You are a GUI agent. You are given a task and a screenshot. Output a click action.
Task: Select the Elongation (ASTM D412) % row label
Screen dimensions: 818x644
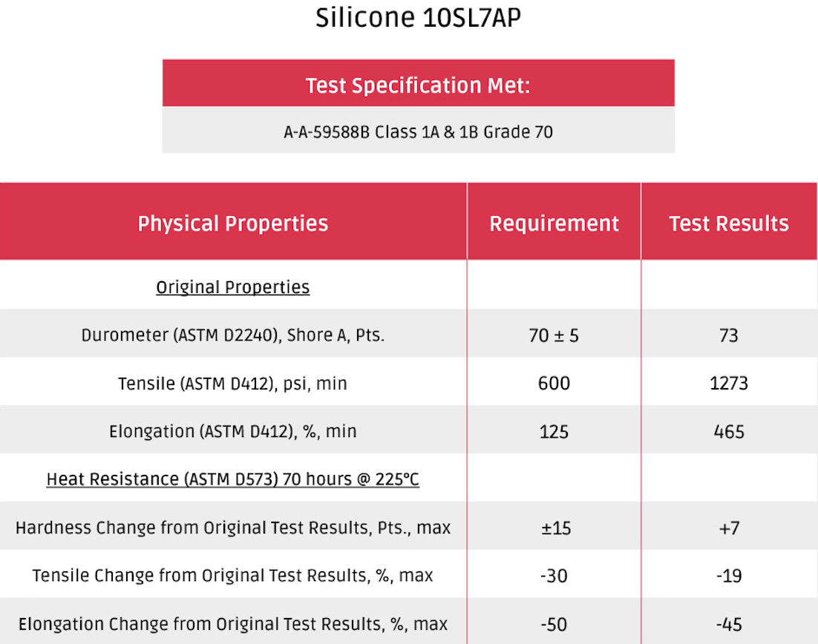click(232, 431)
